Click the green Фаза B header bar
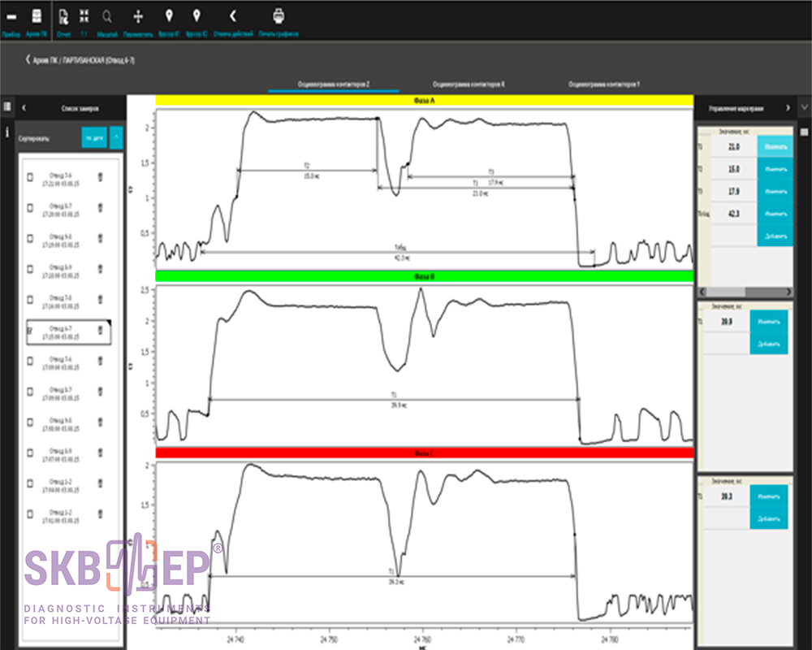 pyautogui.click(x=424, y=276)
